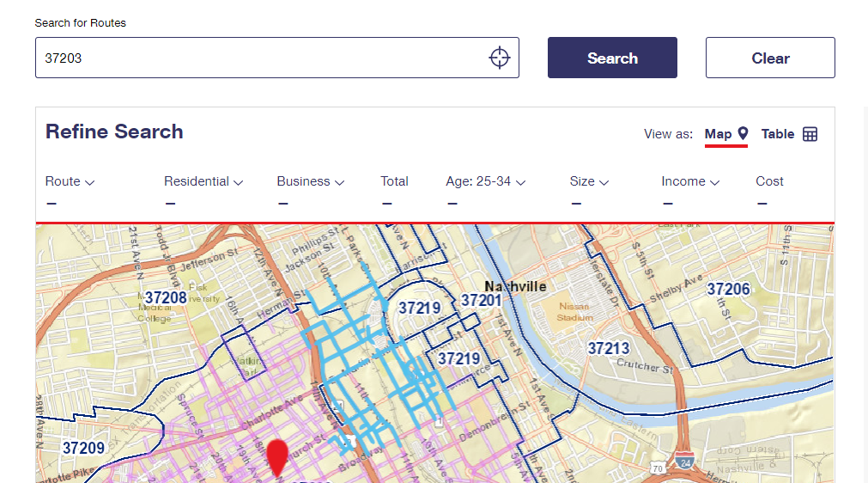This screenshot has height=483, width=868.
Task: Open the Age: 25-34 dropdown
Action: tap(485, 181)
